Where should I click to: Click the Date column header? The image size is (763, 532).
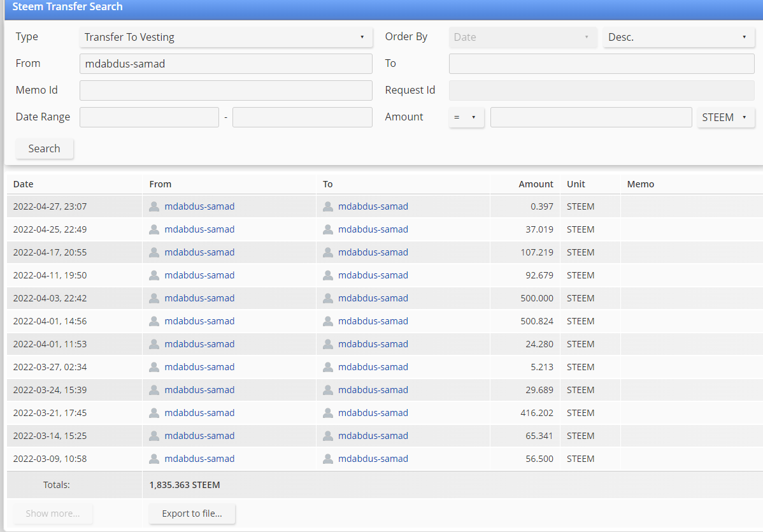[24, 184]
